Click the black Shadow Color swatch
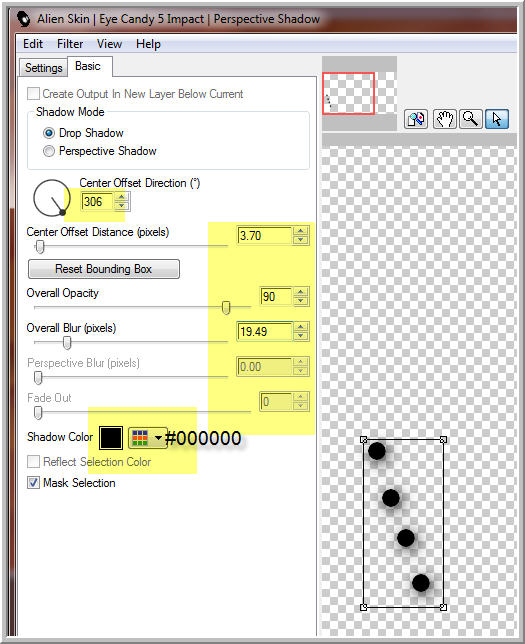 (x=111, y=438)
